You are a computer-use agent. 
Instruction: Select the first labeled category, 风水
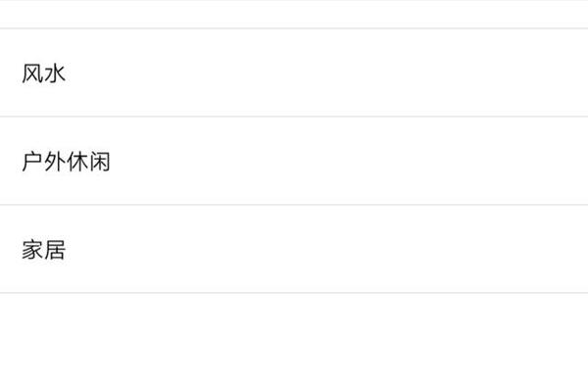(294, 73)
